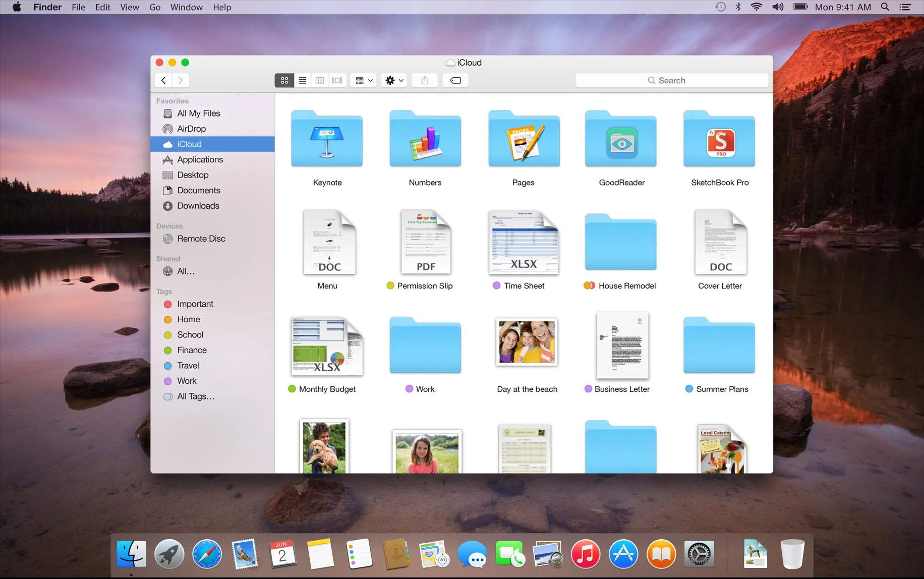
Task: Click the red Important tag swatch
Action: click(167, 304)
